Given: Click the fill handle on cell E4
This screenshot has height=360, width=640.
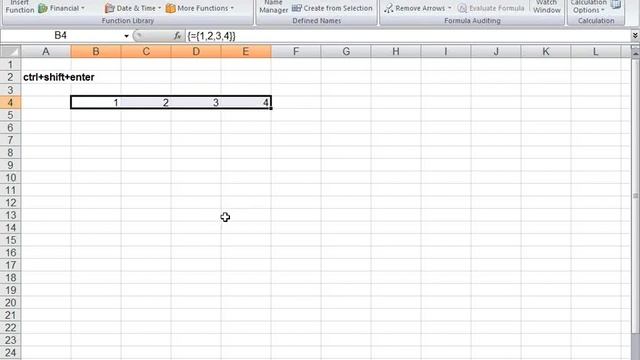Looking at the screenshot, I should [271, 108].
